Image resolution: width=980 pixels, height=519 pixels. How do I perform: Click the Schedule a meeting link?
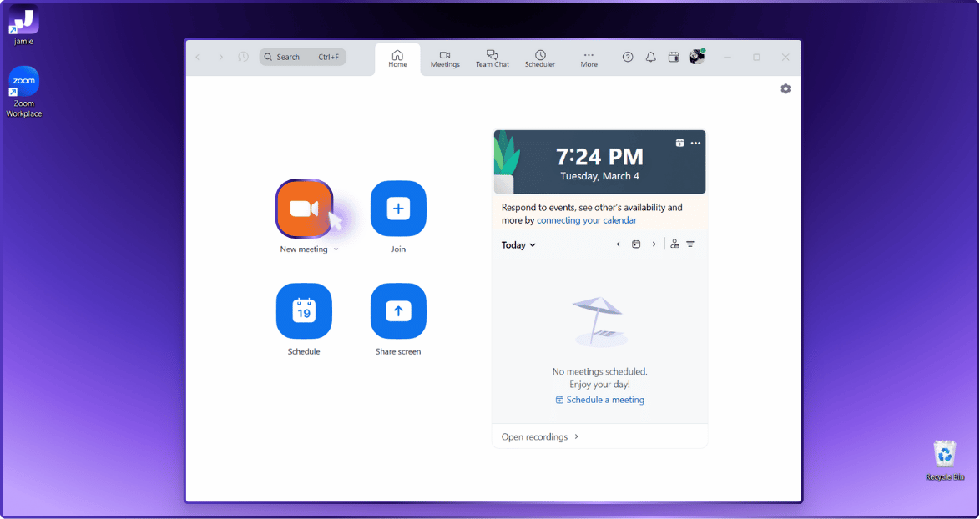point(600,400)
